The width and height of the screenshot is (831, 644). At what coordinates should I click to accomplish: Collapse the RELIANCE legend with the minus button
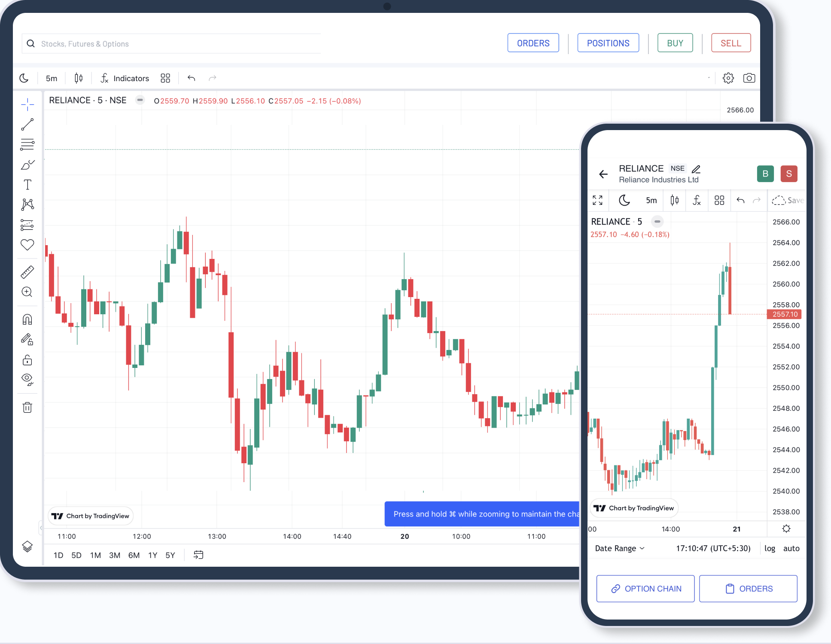pyautogui.click(x=140, y=100)
